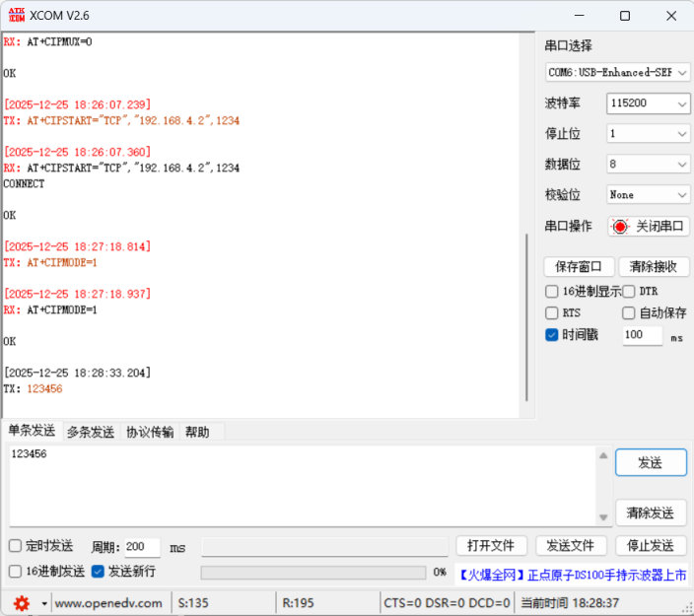The height and width of the screenshot is (616, 694).
Task: Click timestamp [2025-12-25 18:26:07.239]
Action: click(x=78, y=104)
